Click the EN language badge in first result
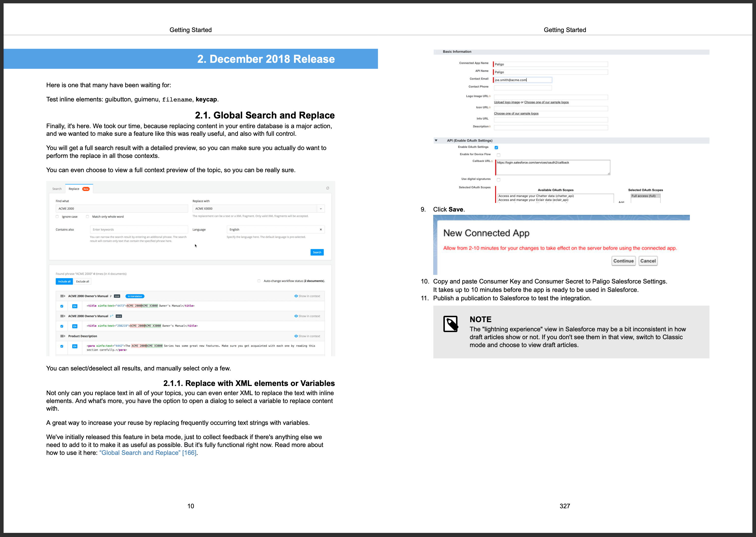Image resolution: width=756 pixels, height=537 pixels. click(x=75, y=306)
